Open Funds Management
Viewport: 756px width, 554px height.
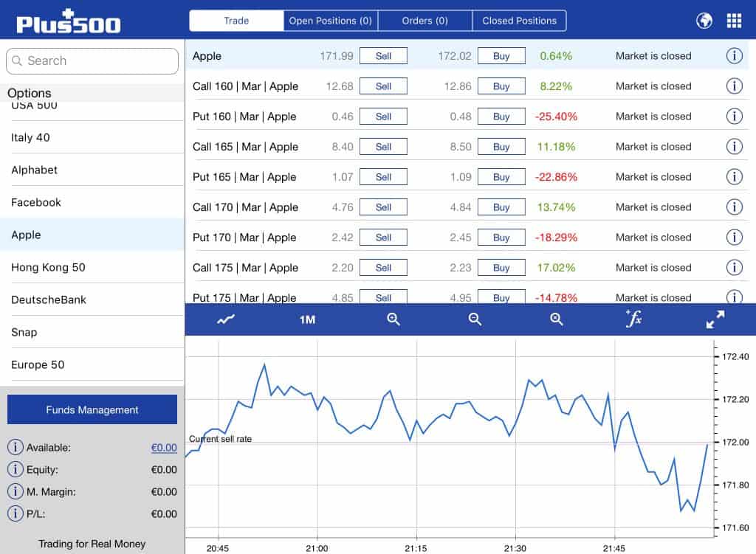(x=92, y=409)
